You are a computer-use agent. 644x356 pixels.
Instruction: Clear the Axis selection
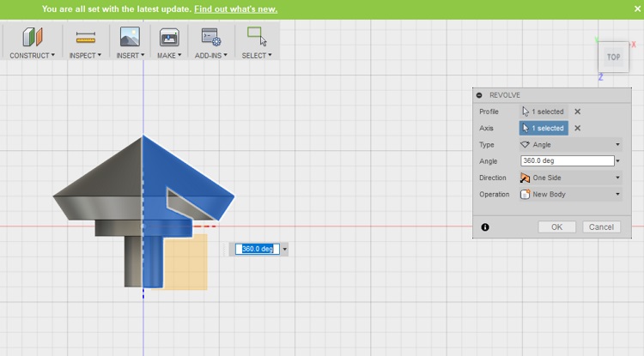pyautogui.click(x=578, y=128)
